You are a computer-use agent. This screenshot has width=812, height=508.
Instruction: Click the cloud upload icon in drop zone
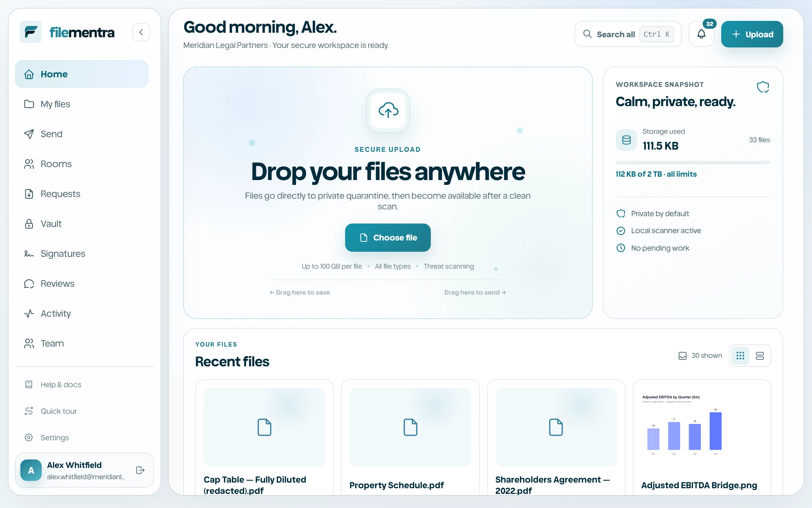[388, 111]
